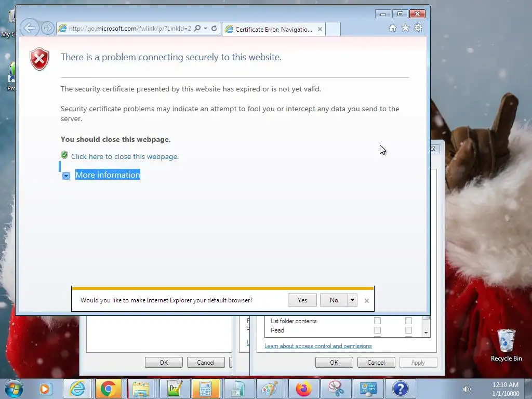Check Allow for Read permission

coord(377,330)
